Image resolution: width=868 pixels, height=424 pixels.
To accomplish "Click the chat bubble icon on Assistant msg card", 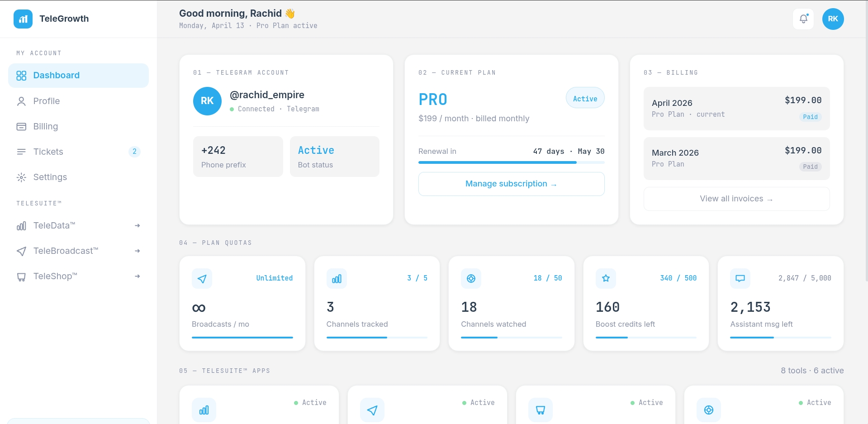I will [x=740, y=278].
